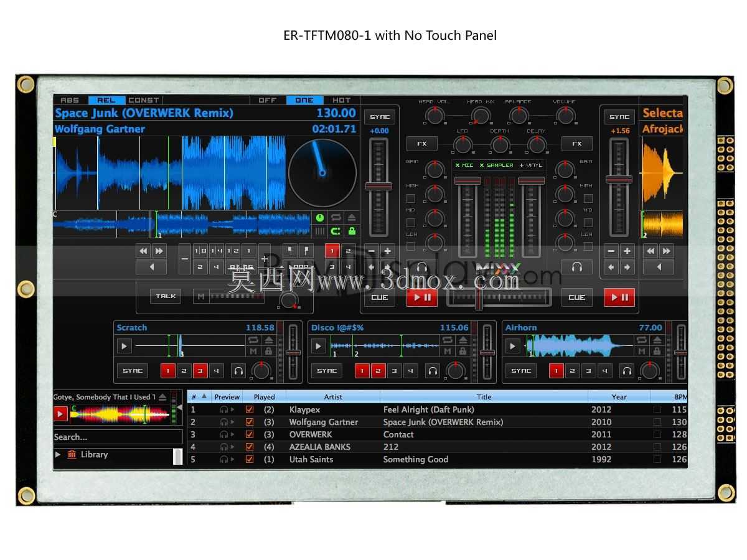Toggle Played checkbox for OVERWERK row
The image size is (747, 560).
[250, 434]
